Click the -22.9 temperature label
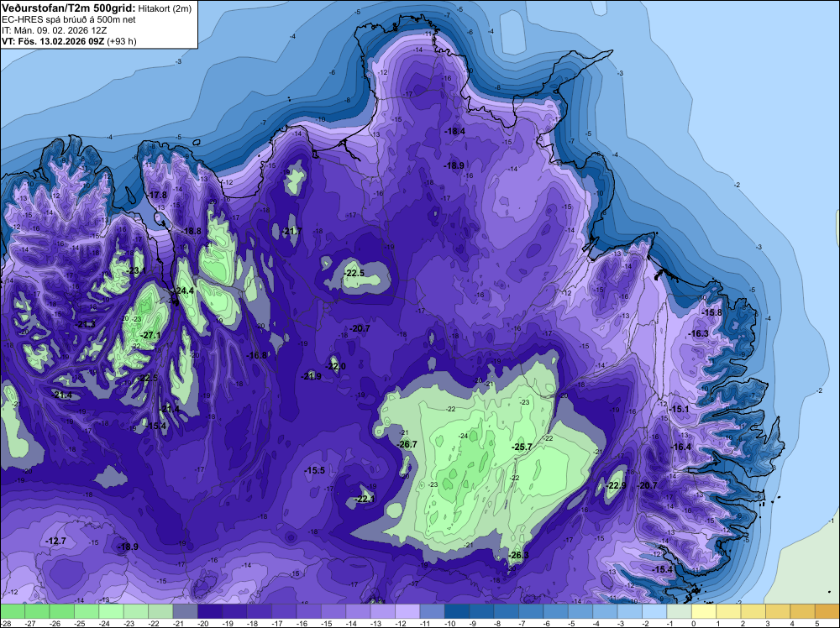Viewport: 840px width, 628px height. (x=616, y=485)
